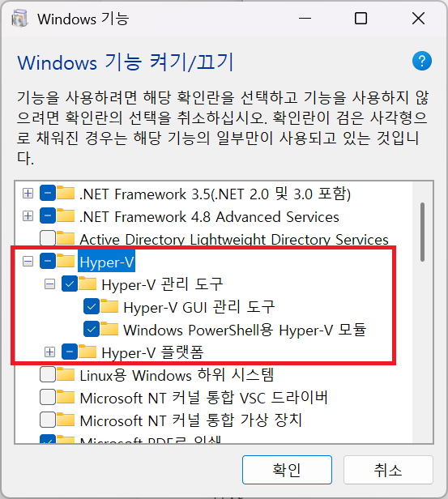Select .NET Framework 4.8 Advanced Services label

209,216
